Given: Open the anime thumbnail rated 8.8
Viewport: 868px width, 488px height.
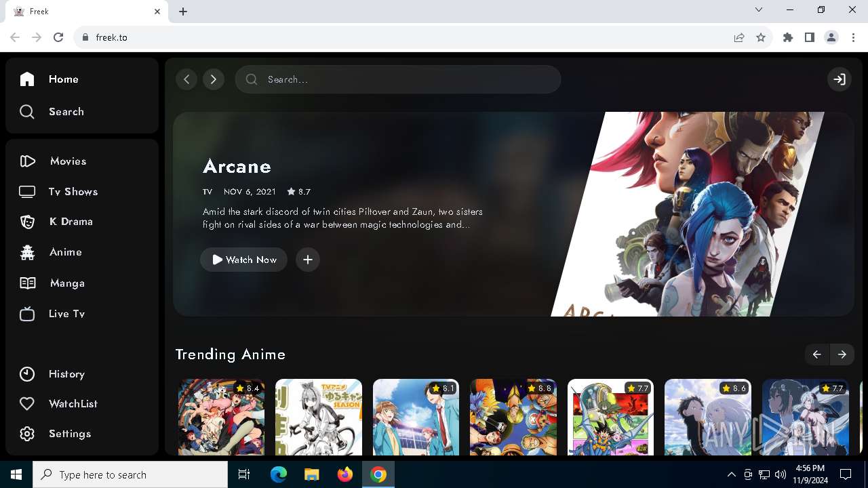Looking at the screenshot, I should [x=513, y=418].
